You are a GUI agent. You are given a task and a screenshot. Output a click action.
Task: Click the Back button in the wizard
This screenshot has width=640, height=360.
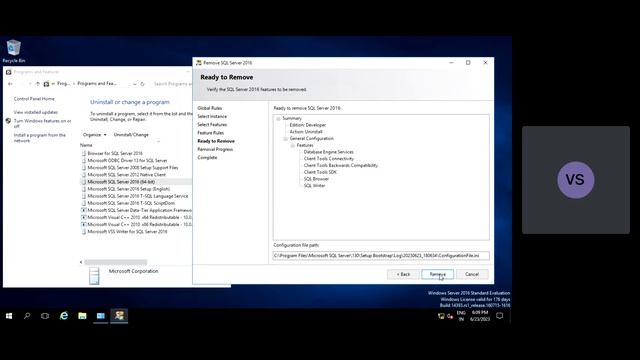(x=403, y=274)
